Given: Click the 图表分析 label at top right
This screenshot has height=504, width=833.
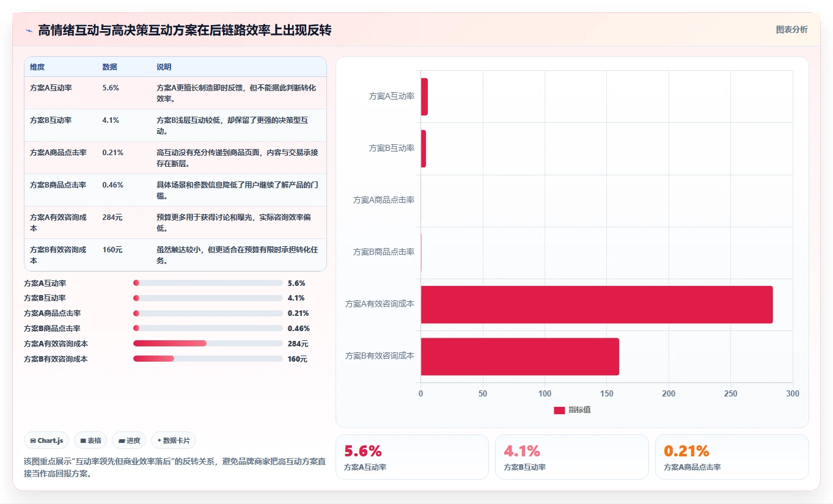Looking at the screenshot, I should pyautogui.click(x=791, y=29).
